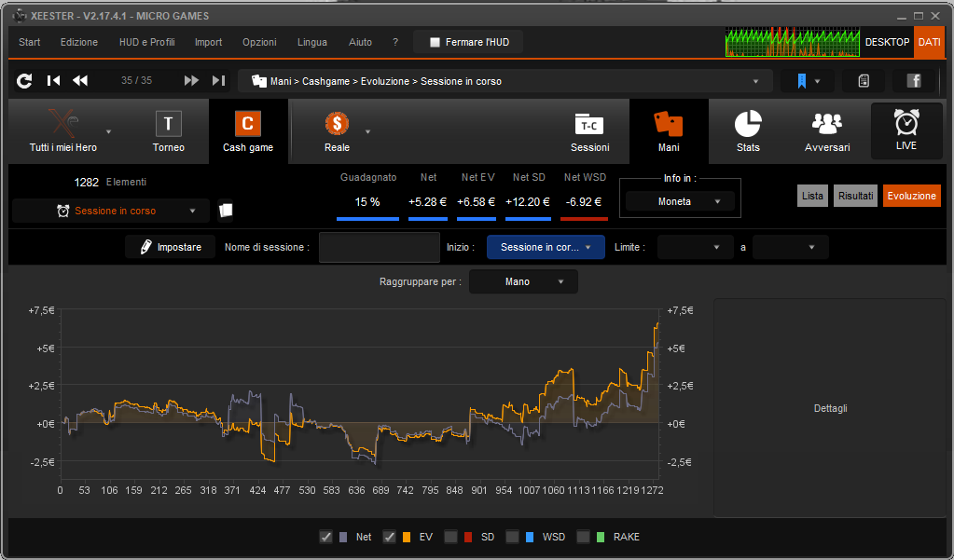
Task: Click the cards icon beside the session dropdown
Action: 226,210
